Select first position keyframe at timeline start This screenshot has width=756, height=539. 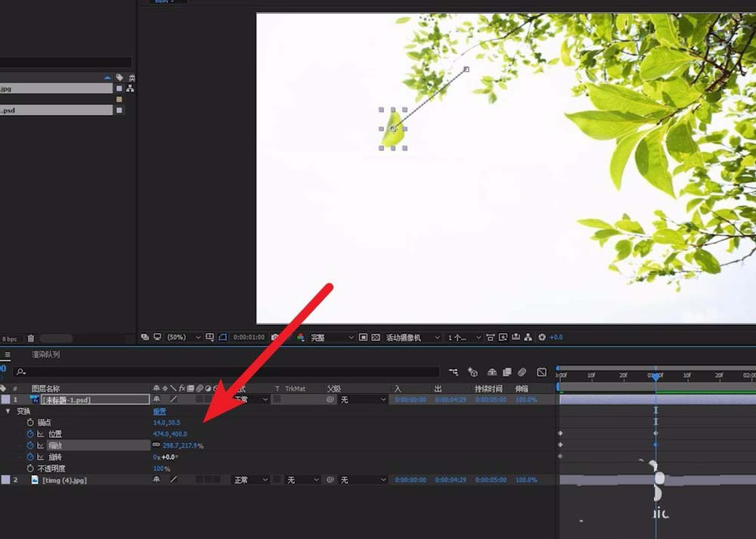(560, 433)
